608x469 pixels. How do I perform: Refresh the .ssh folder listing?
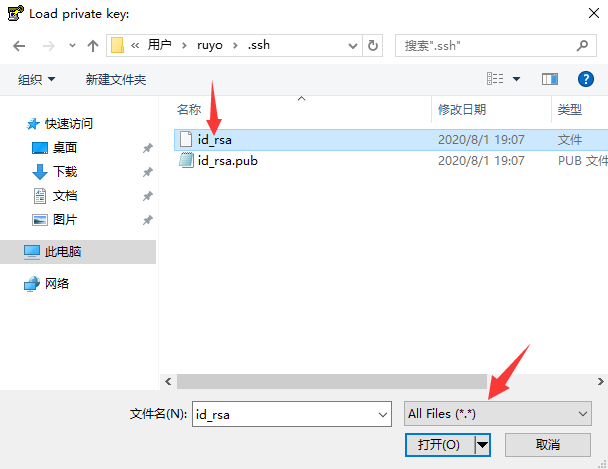tap(373, 46)
